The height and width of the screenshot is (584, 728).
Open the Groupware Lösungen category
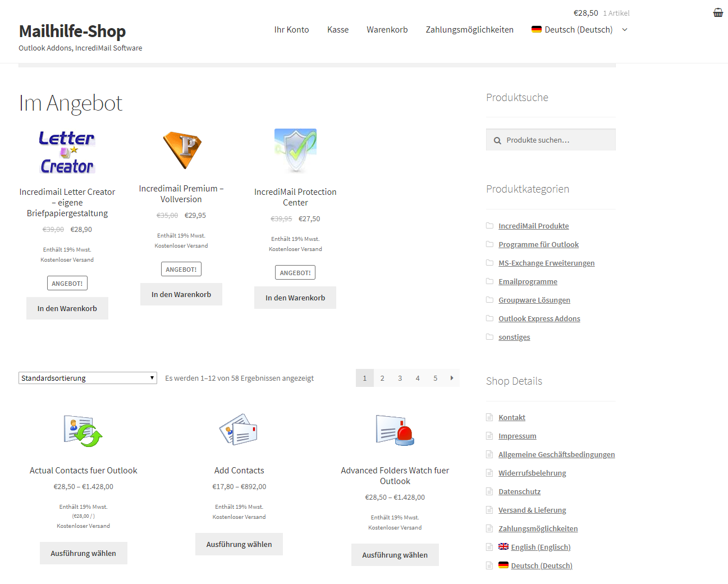coord(534,300)
